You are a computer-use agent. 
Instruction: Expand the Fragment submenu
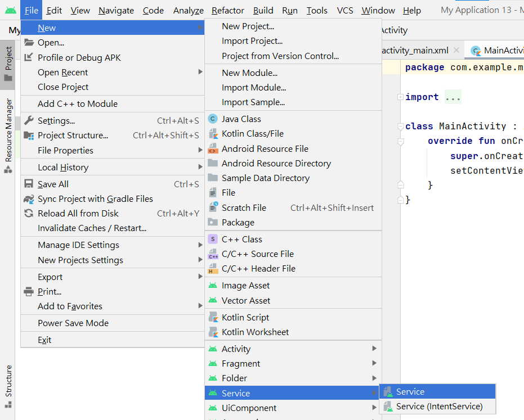coord(374,363)
